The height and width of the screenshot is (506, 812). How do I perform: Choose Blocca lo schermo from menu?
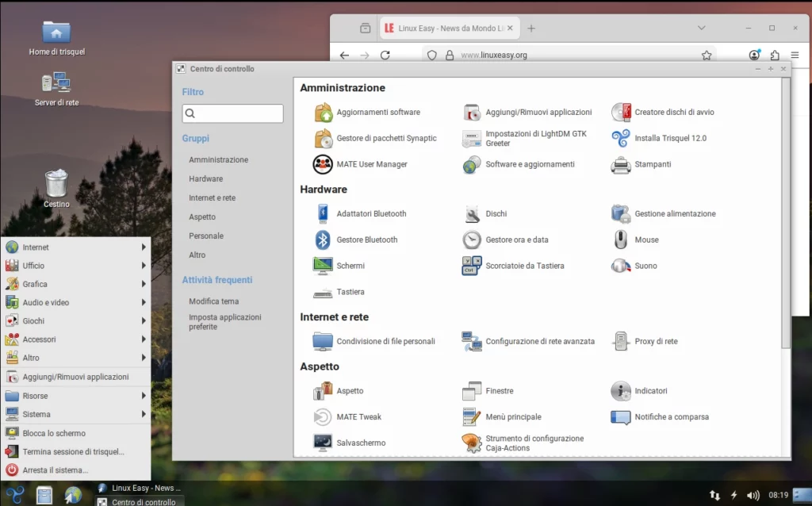point(54,434)
